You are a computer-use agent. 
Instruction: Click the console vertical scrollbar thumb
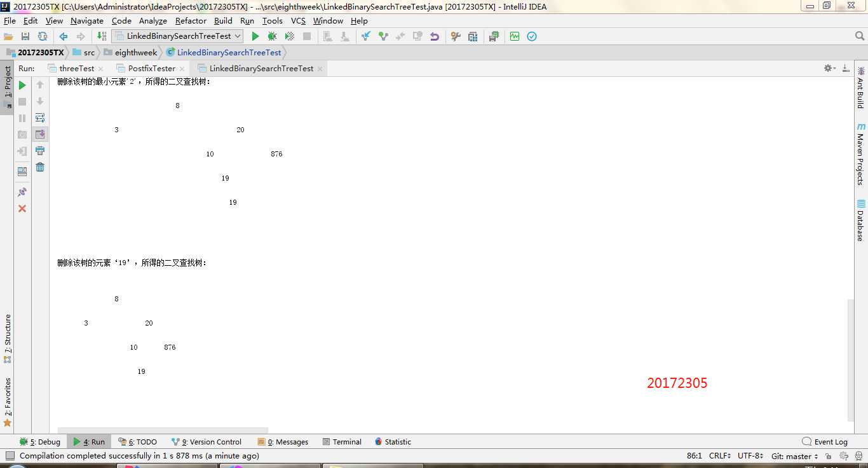850,360
